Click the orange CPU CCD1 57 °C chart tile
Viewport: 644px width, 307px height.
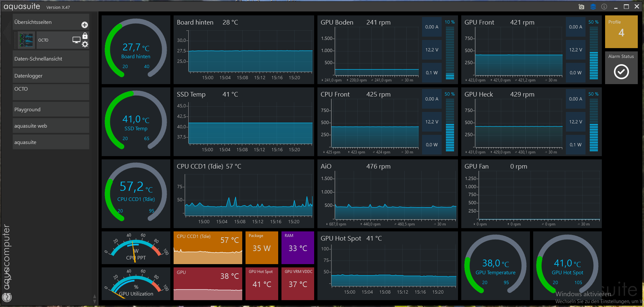(208, 248)
